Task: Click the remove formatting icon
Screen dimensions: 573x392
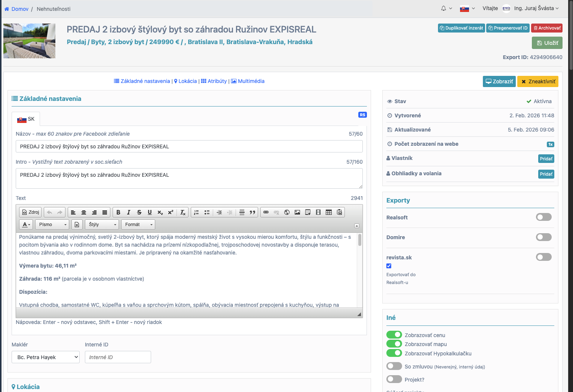Action: tap(183, 212)
